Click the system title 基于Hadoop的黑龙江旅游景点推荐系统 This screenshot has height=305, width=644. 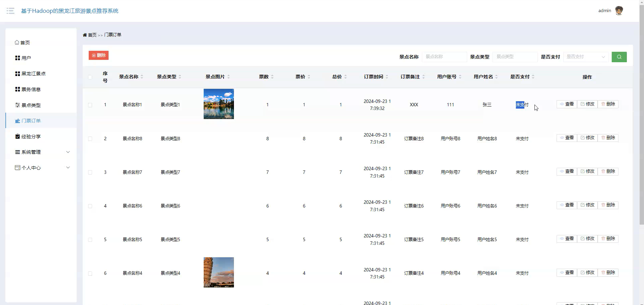coord(70,11)
